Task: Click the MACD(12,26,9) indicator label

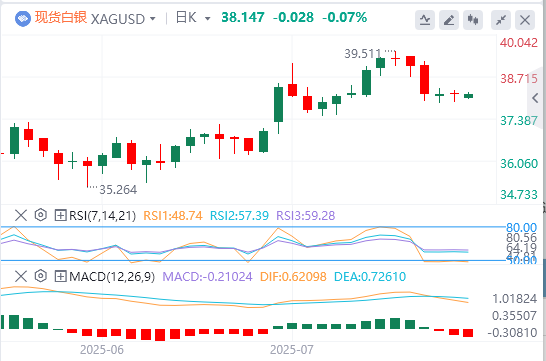Action: [112, 277]
